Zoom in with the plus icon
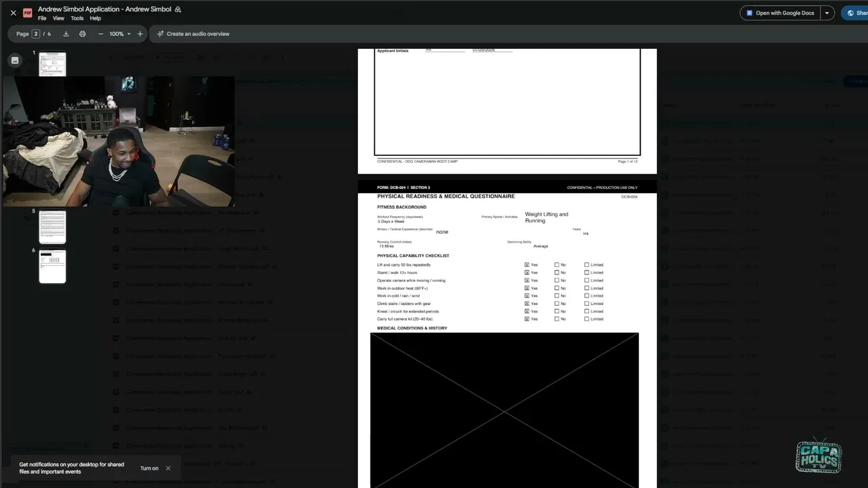Viewport: 868px width, 488px height. click(140, 34)
